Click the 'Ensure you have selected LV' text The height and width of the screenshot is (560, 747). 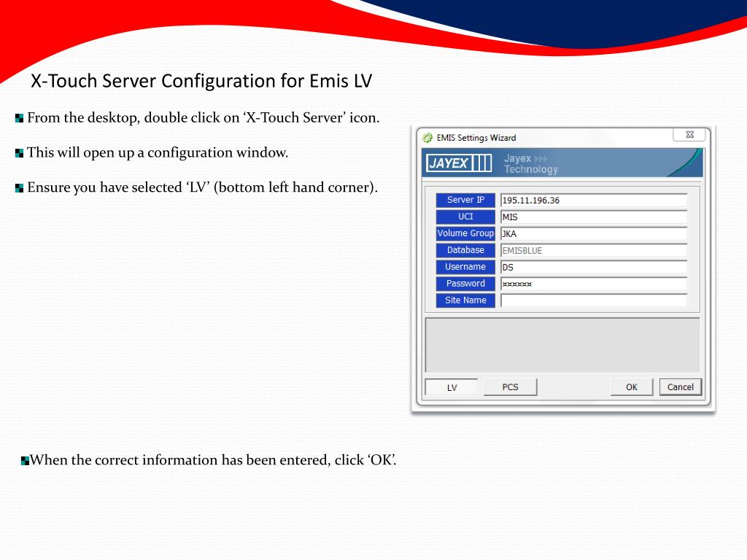203,187
